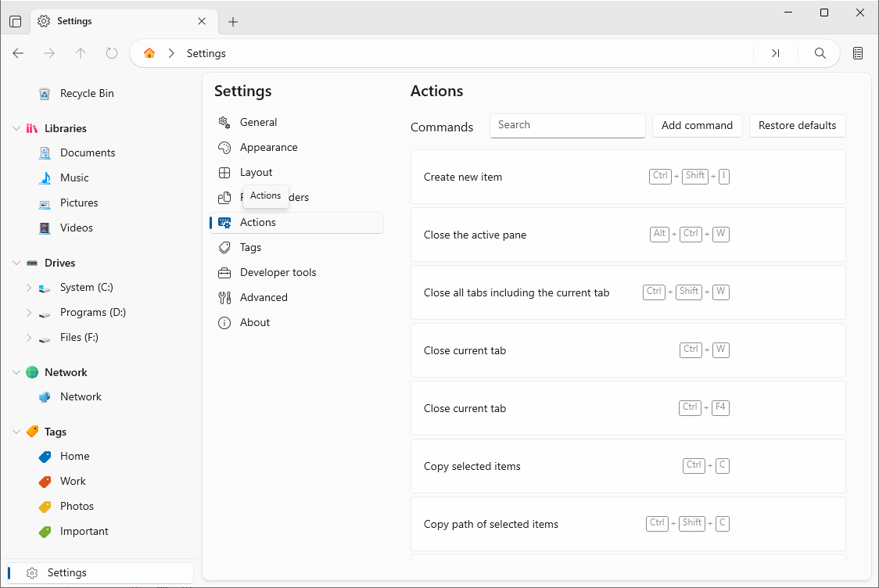
Task: Open the Developer tools page
Action: click(x=296, y=272)
